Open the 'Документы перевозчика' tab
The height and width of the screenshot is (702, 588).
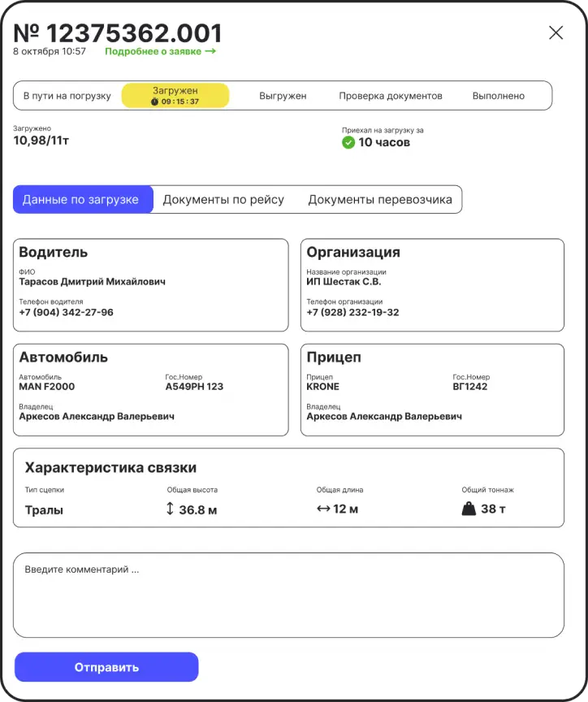pos(379,200)
